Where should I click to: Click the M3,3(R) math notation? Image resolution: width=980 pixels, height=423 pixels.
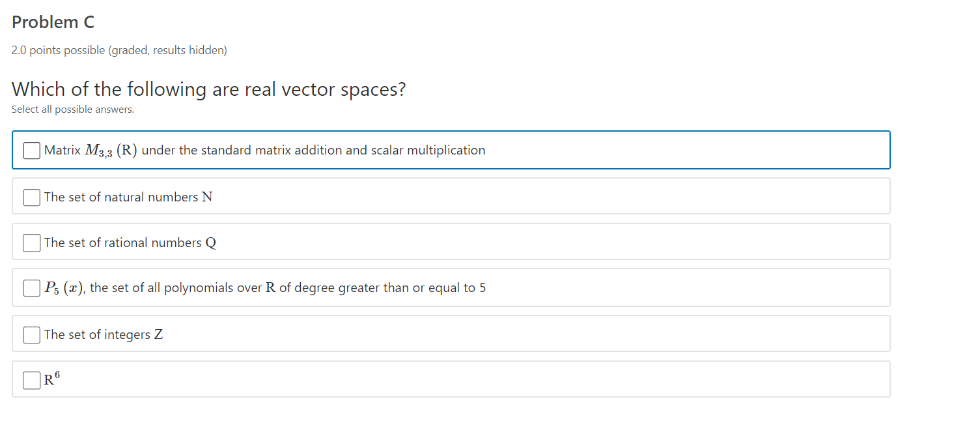pyautogui.click(x=110, y=151)
